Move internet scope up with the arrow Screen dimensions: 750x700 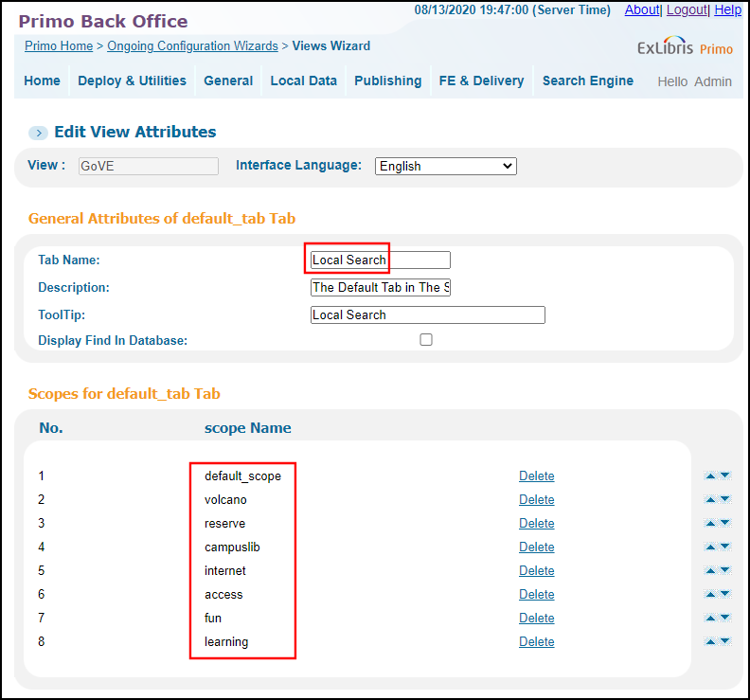pyautogui.click(x=710, y=570)
